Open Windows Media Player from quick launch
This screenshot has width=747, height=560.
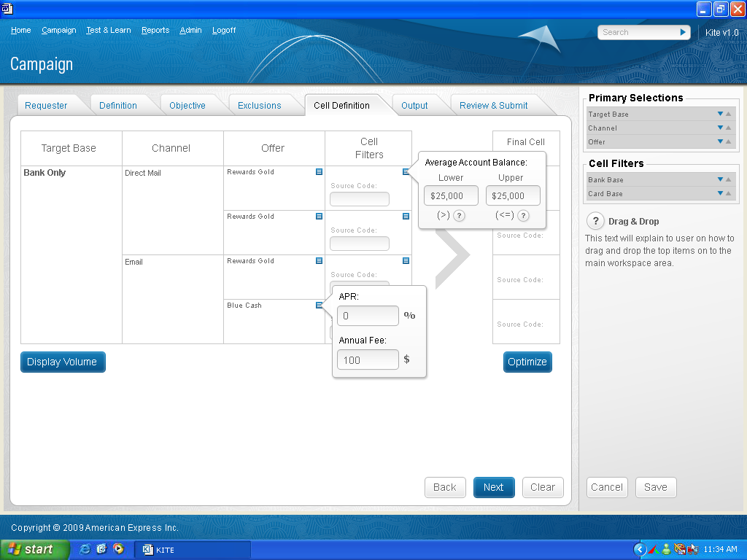click(117, 549)
